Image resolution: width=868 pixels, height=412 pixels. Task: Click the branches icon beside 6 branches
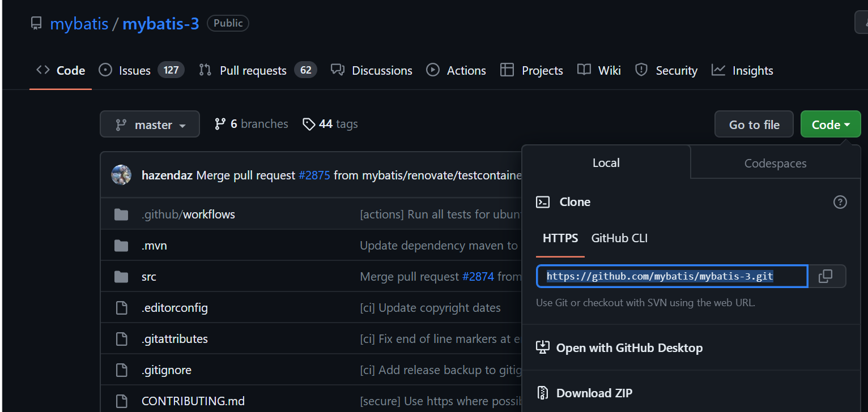[x=220, y=124]
